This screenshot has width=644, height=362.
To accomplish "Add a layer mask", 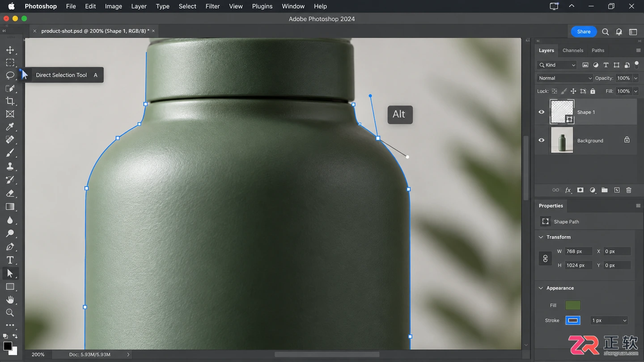I will (580, 190).
